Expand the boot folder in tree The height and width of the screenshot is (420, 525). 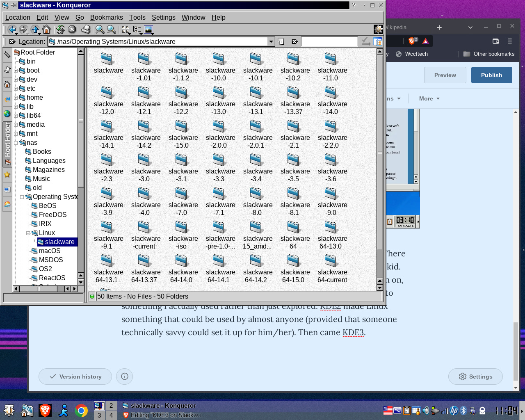pos(16,71)
